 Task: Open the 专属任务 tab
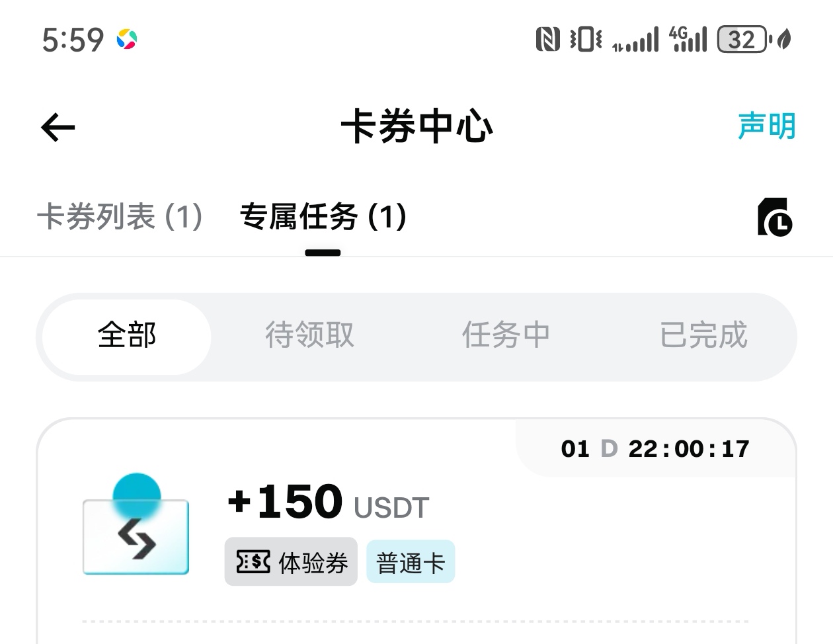click(x=323, y=217)
